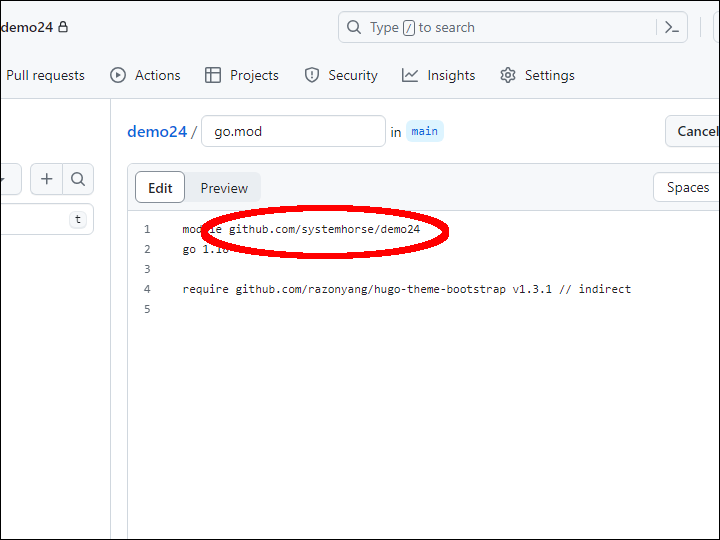Click line number 3 in the gutter
Screen dimensions: 720x540
pyautogui.click(x=147, y=269)
